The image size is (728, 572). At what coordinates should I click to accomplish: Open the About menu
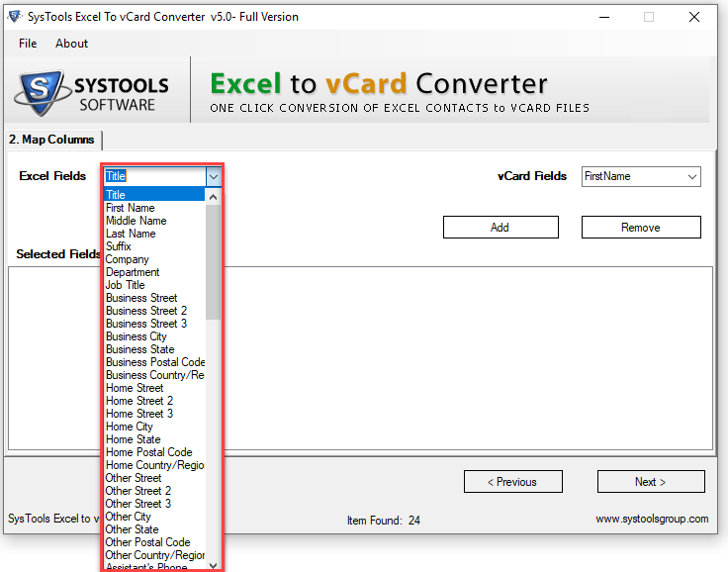pos(71,44)
